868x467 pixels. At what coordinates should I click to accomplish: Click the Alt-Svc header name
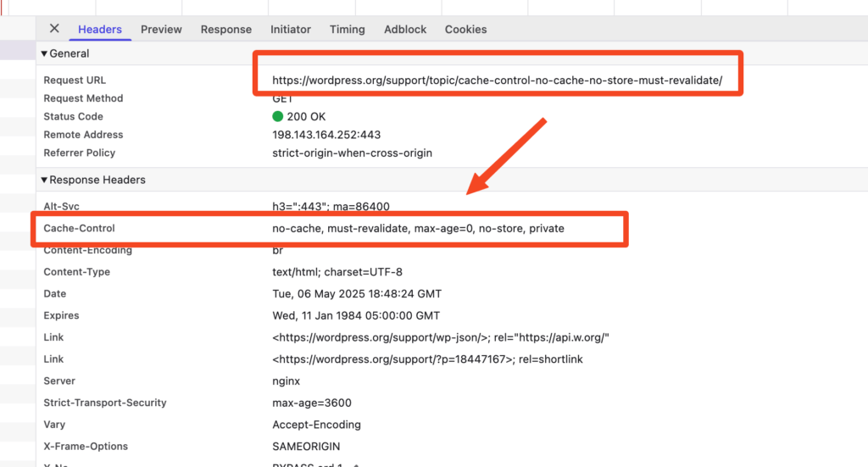pos(61,207)
